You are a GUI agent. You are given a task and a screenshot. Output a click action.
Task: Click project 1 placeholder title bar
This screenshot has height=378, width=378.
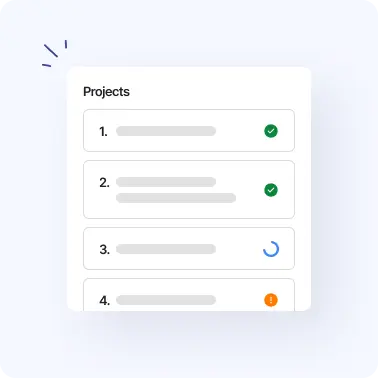[166, 131]
